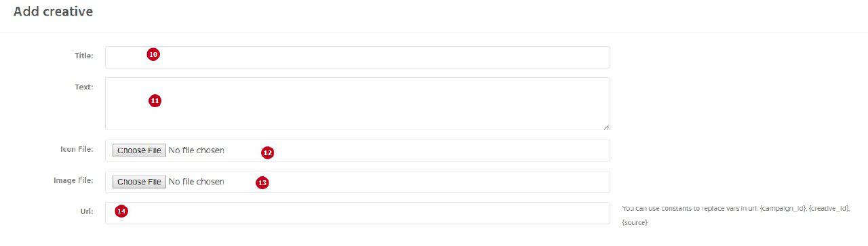Grab the Text area resize handle
This screenshot has width=868, height=246.
606,126
